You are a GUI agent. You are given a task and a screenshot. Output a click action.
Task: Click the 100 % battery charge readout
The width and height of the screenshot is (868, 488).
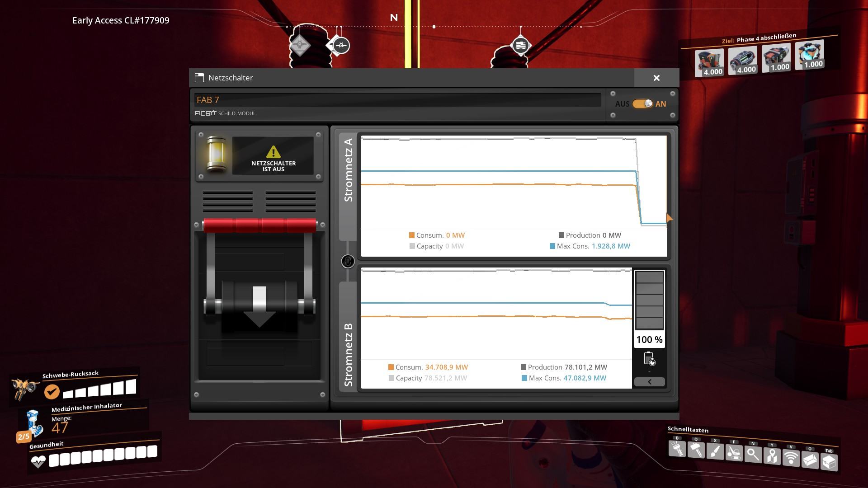click(x=649, y=340)
